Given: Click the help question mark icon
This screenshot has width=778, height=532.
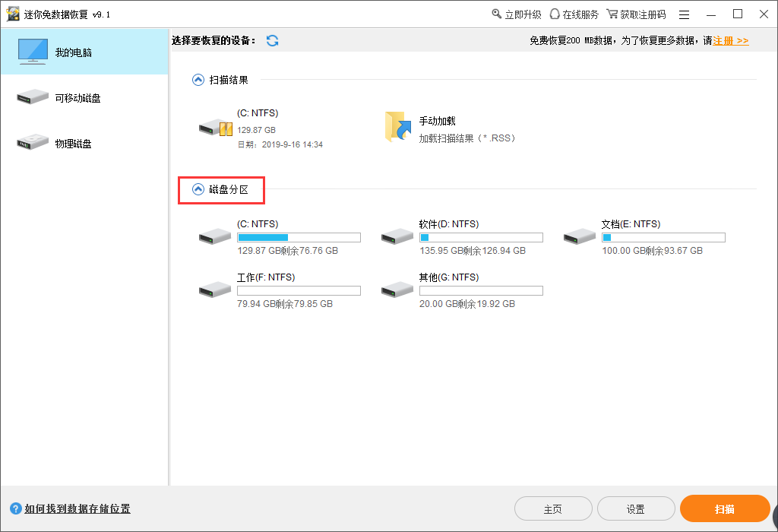Looking at the screenshot, I should 16,508.
